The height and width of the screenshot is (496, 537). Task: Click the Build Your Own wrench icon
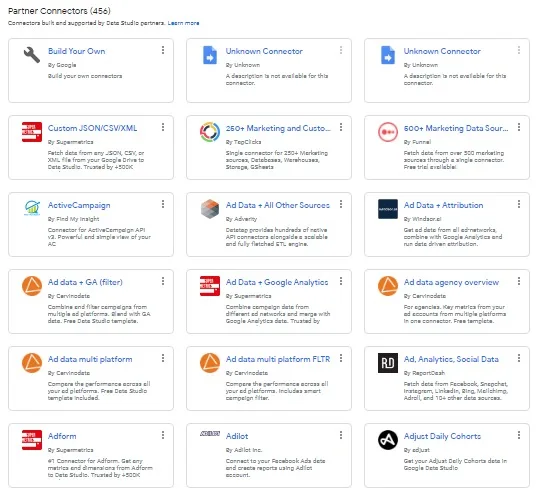(32, 55)
